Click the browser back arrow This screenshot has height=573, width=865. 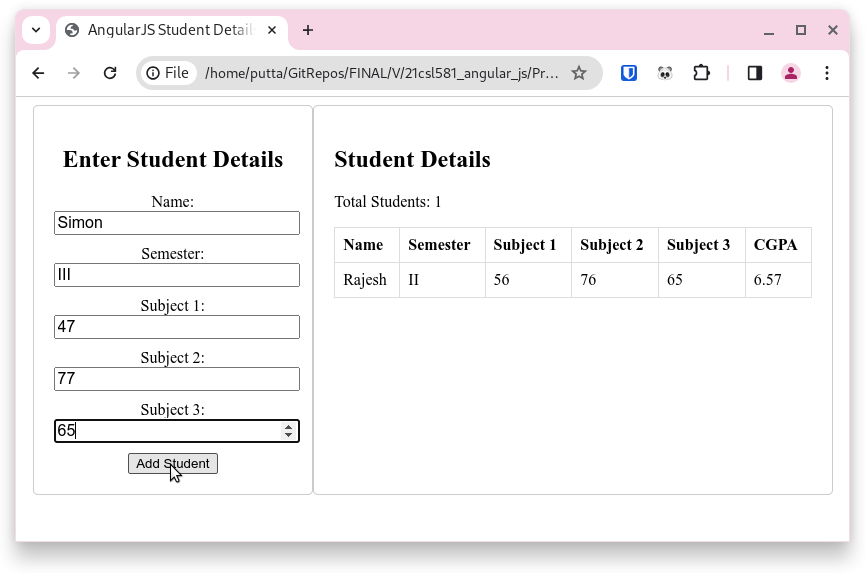pos(38,73)
